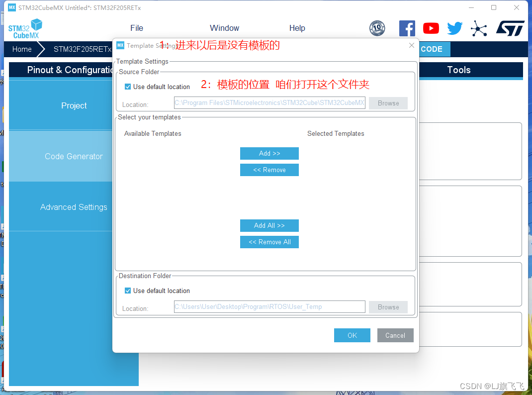Click the STM32CubeMX logo

25,29
